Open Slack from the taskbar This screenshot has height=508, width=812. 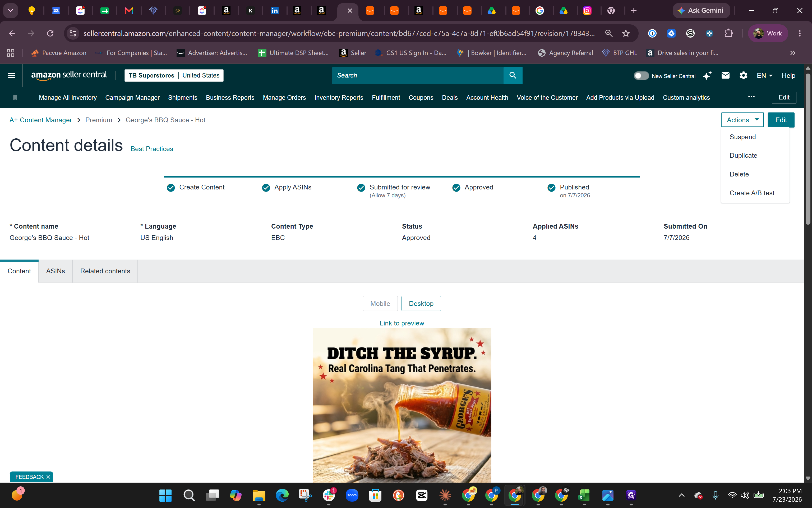[x=329, y=495]
